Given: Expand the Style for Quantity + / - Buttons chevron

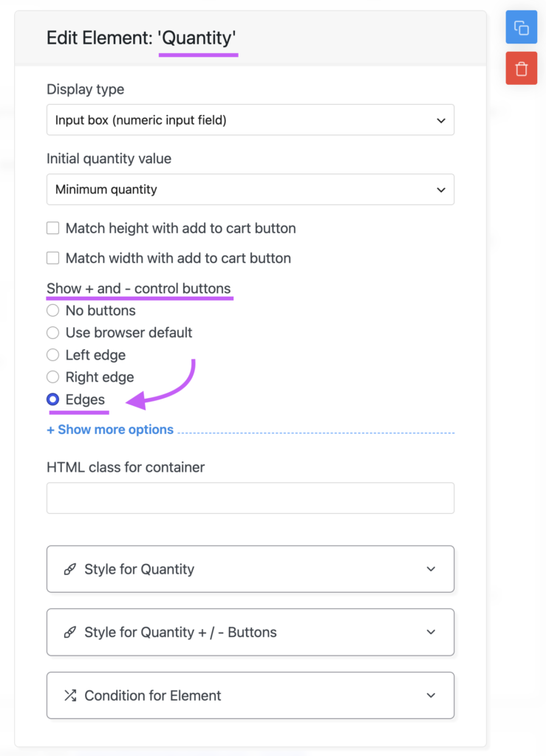Looking at the screenshot, I should point(431,632).
